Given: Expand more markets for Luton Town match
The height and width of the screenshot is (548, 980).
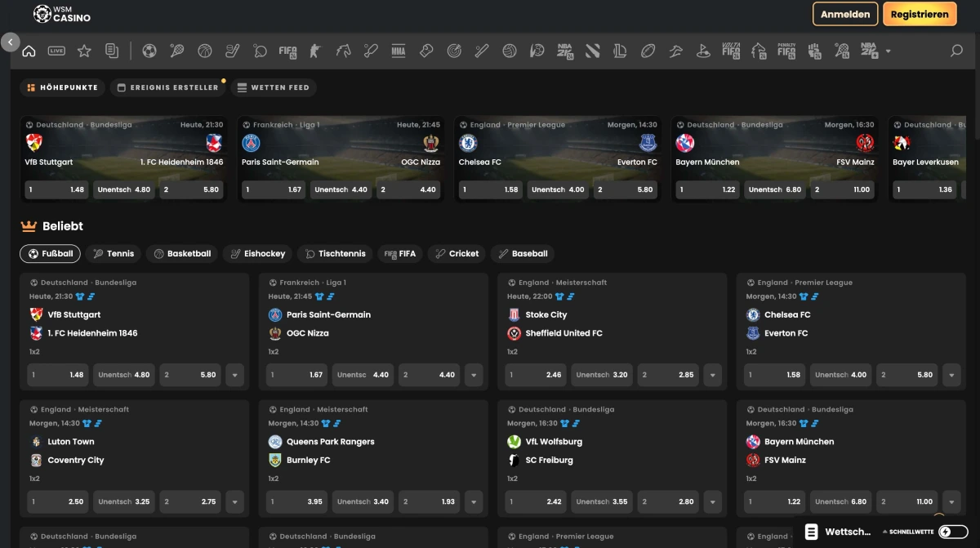Looking at the screenshot, I should (234, 501).
